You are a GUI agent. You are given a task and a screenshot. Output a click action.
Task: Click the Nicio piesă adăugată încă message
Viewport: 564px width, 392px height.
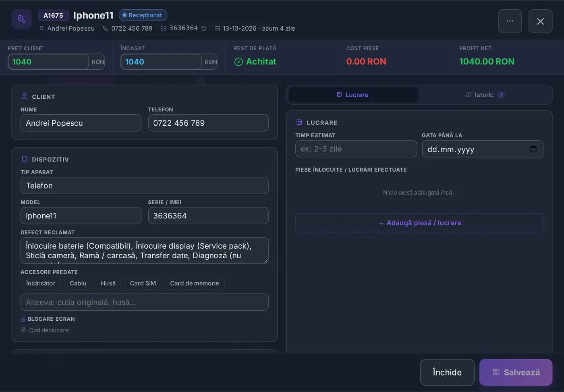point(419,193)
